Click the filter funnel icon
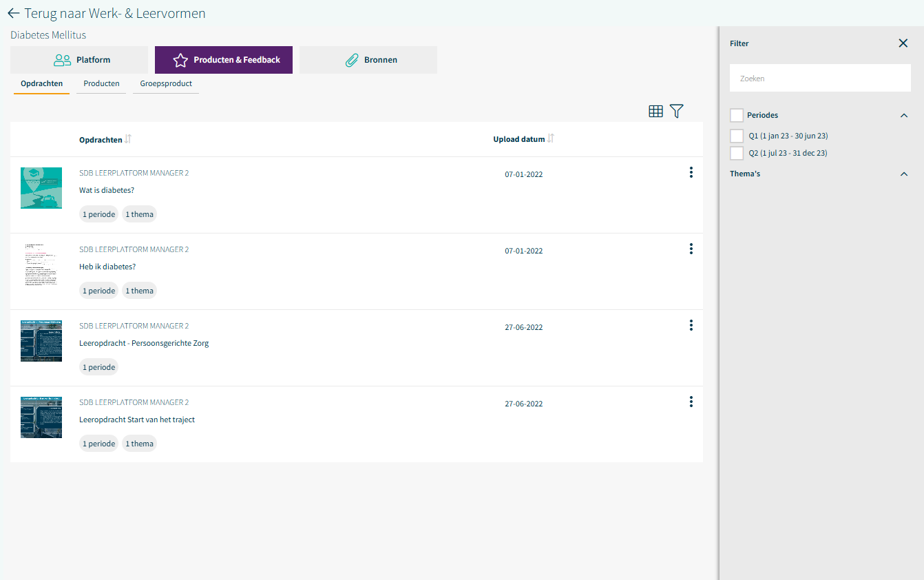The height and width of the screenshot is (580, 924). click(x=676, y=112)
